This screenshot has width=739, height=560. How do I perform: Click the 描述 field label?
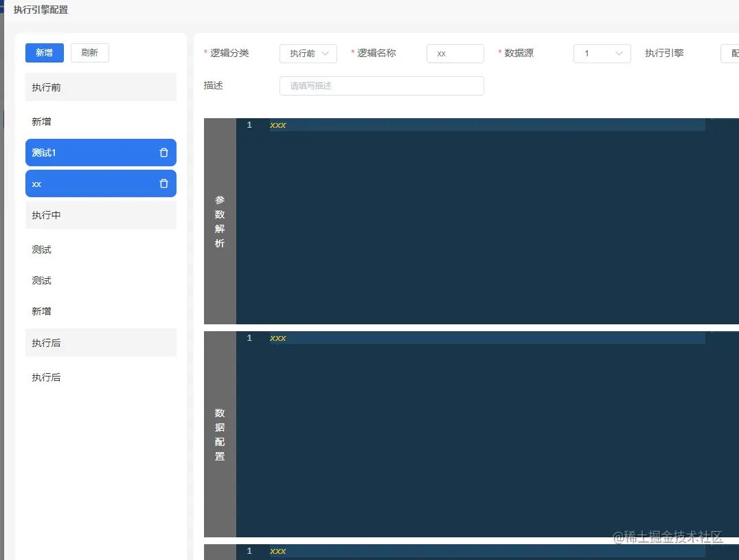click(x=213, y=85)
